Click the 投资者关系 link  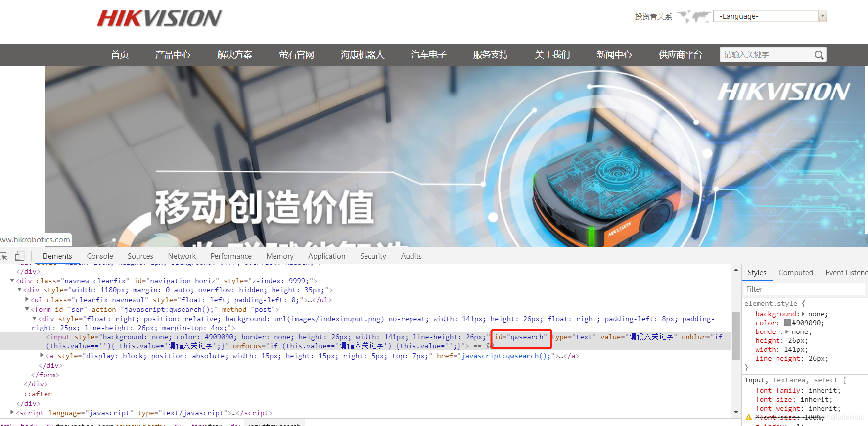653,17
